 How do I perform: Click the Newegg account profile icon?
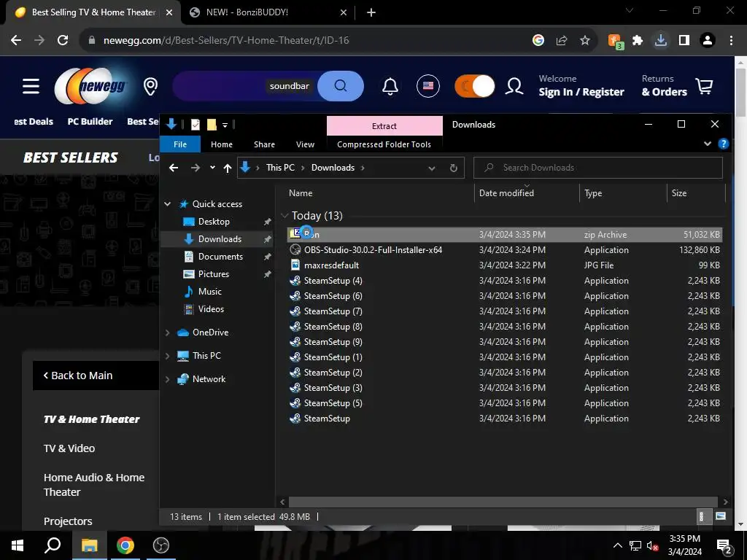(x=514, y=86)
